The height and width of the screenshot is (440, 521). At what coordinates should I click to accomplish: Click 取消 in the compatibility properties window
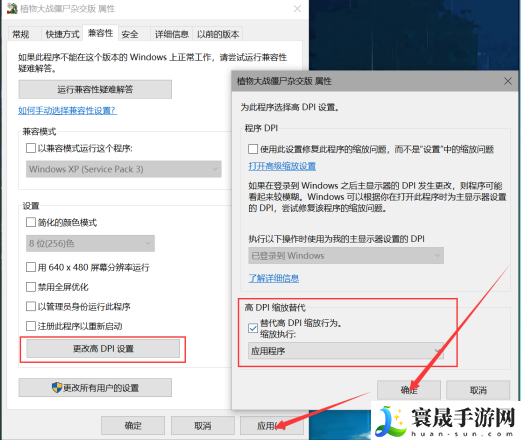tap(203, 425)
